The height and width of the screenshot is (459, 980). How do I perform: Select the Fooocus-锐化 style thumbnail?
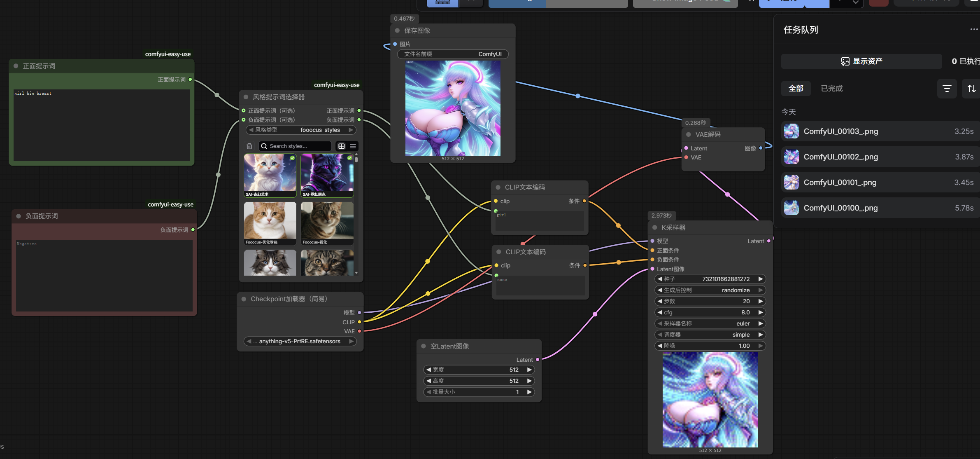click(x=327, y=222)
